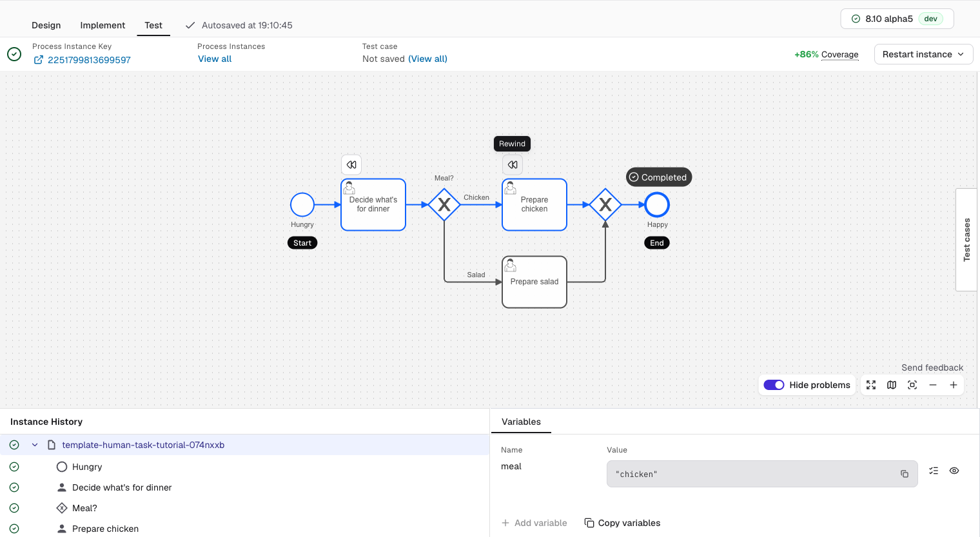
Task: Collapse template-human-task-tutorial tree chevron
Action: pyautogui.click(x=35, y=445)
